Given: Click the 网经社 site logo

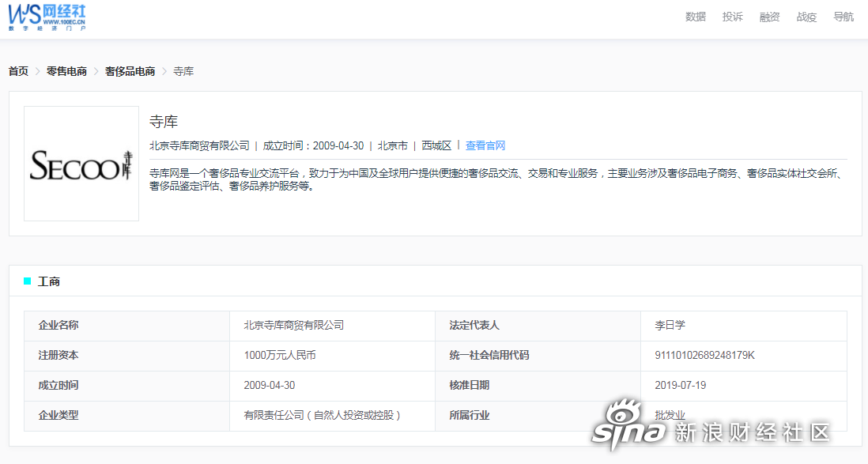Looking at the screenshot, I should coord(47,17).
